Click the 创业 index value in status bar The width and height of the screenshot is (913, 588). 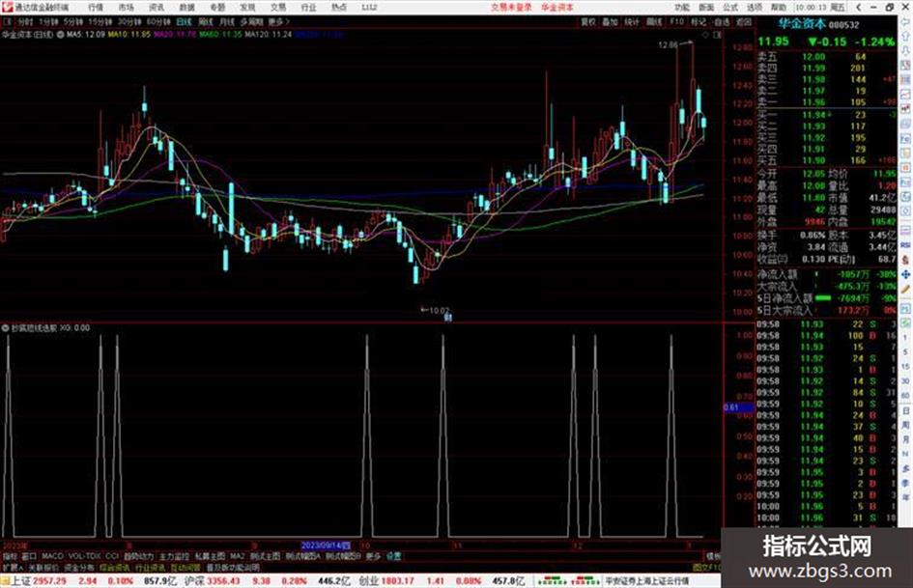click(x=398, y=581)
